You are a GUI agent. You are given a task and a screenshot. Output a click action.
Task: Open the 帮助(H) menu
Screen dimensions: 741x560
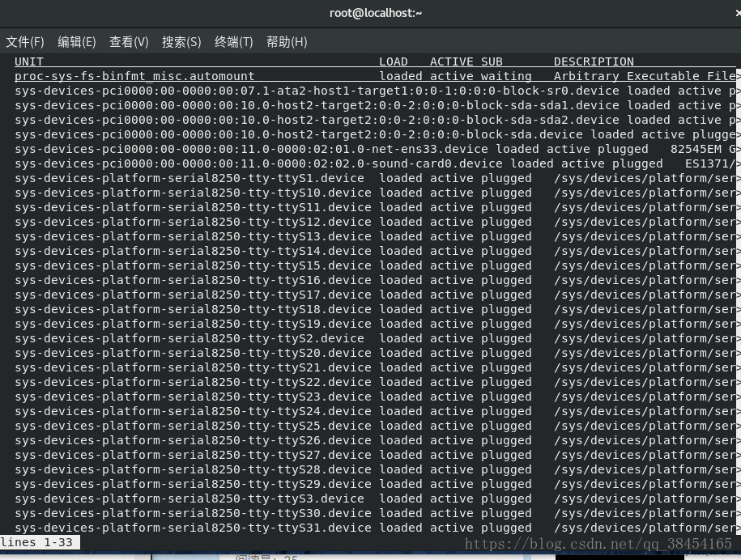tap(287, 42)
